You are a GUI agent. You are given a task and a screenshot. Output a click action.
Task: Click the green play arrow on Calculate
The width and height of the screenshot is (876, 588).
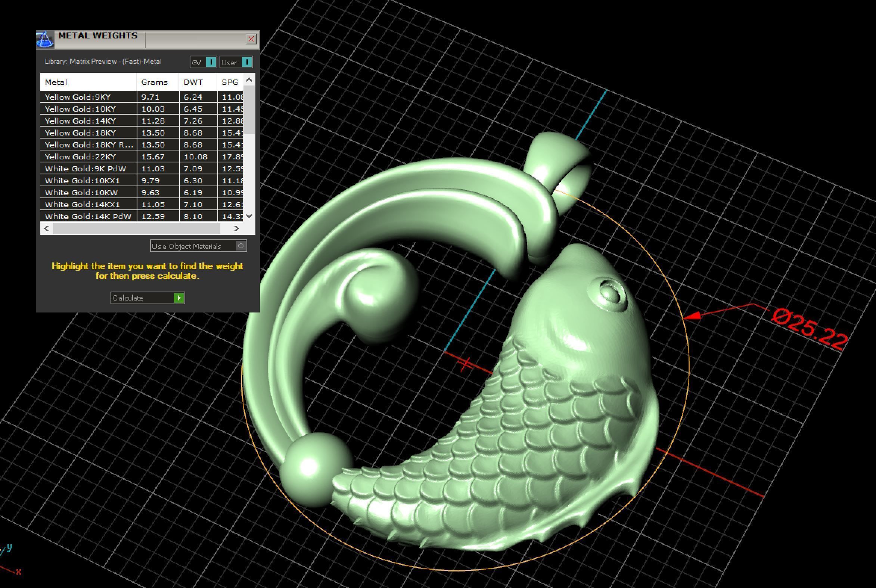point(179,298)
